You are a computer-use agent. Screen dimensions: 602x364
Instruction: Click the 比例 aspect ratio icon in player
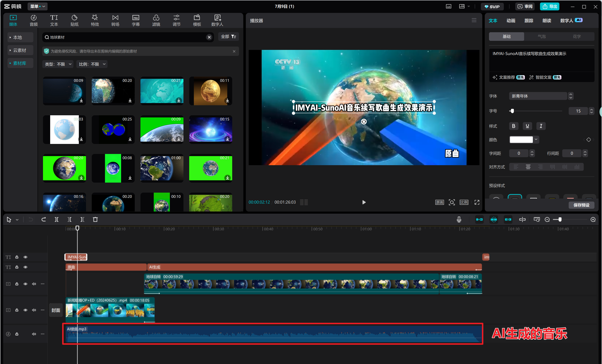point(464,202)
